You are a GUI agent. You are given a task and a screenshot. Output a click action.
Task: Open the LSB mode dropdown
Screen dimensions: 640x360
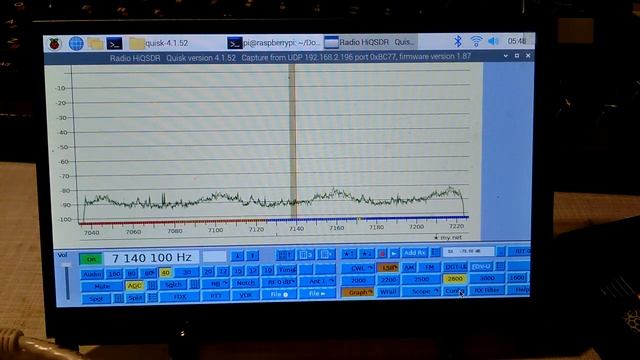(x=388, y=268)
